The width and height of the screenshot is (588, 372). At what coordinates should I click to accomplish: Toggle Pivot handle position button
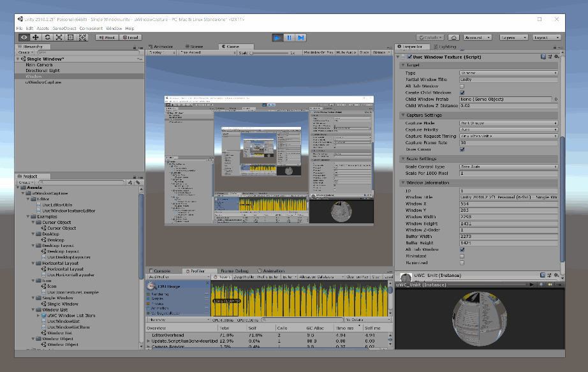click(x=107, y=38)
